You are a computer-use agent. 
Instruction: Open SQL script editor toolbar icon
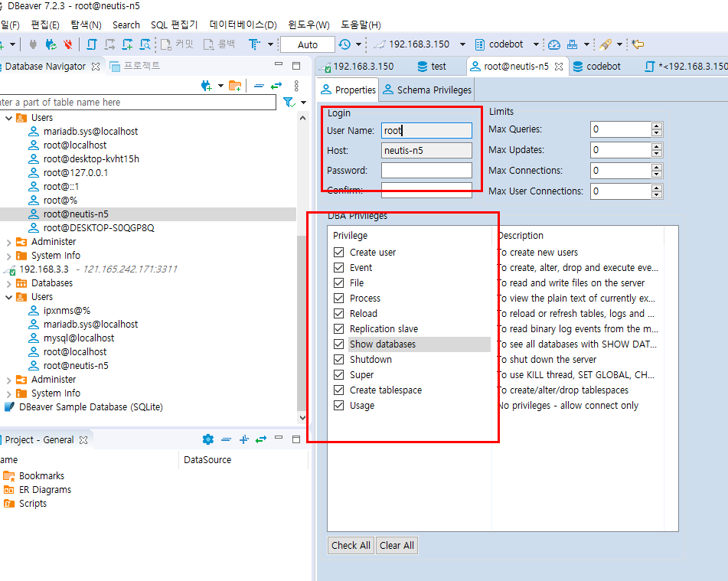pyautogui.click(x=91, y=44)
